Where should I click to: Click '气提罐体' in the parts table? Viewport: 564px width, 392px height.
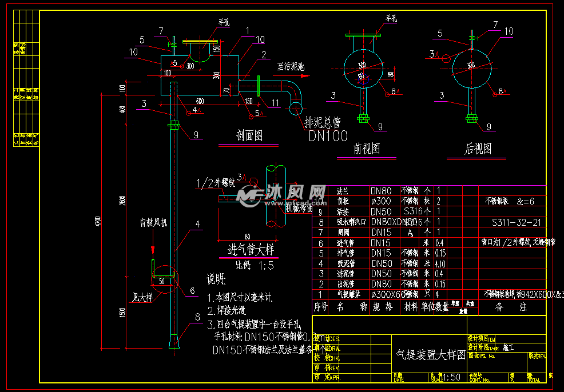click(348, 294)
